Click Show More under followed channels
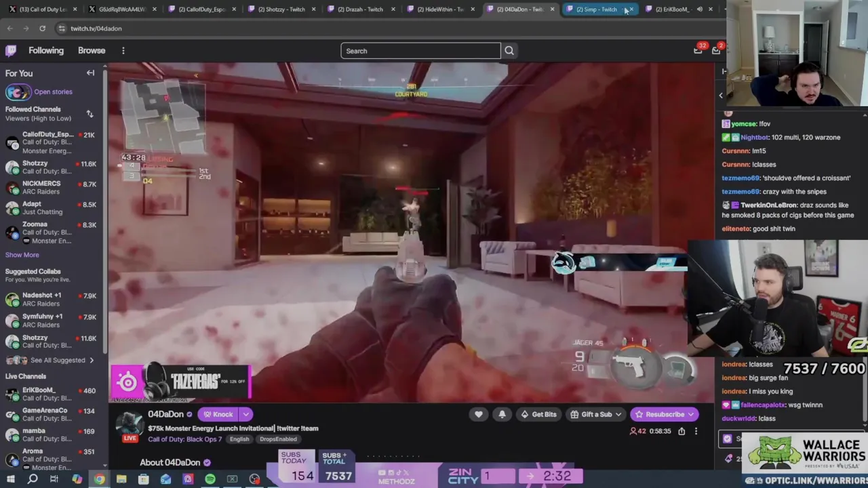The image size is (868, 488). [22, 255]
